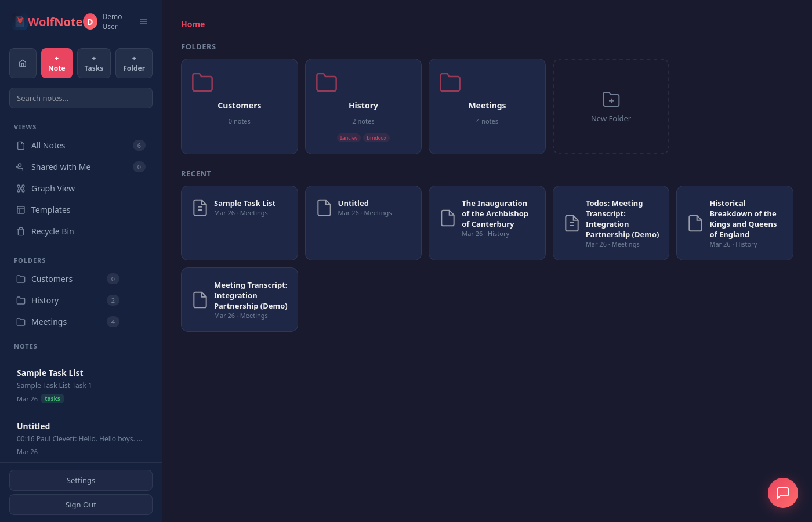Click sidebar Meetings folder icon
The height and width of the screenshot is (522, 812).
tap(21, 322)
